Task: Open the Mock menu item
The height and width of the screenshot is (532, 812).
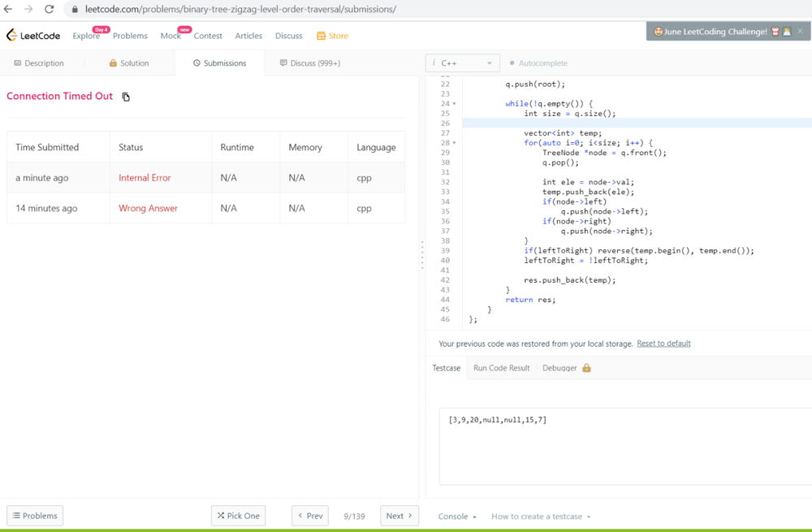Action: coord(171,36)
